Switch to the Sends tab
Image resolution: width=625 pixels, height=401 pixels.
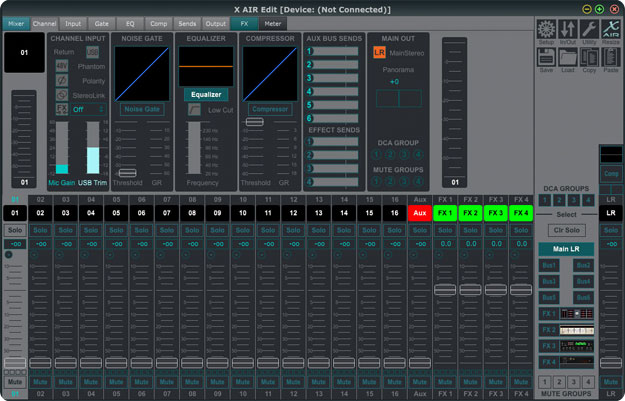(x=187, y=24)
